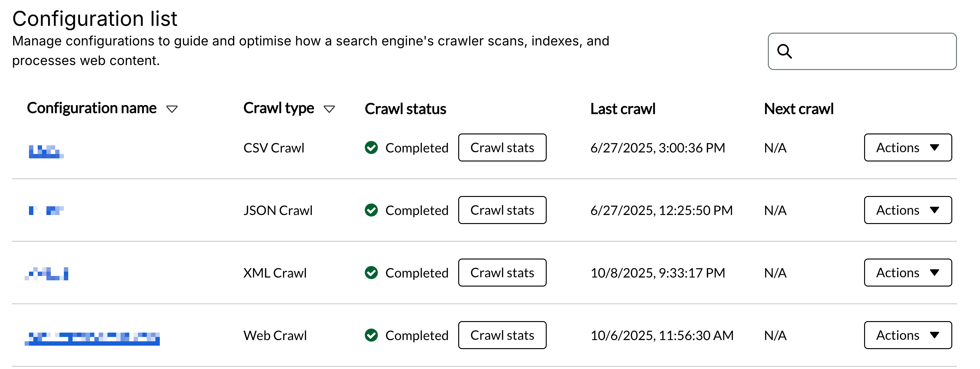Click the green checkmark on Web Crawl row
Screen dimensions: 980x369
pyautogui.click(x=371, y=335)
